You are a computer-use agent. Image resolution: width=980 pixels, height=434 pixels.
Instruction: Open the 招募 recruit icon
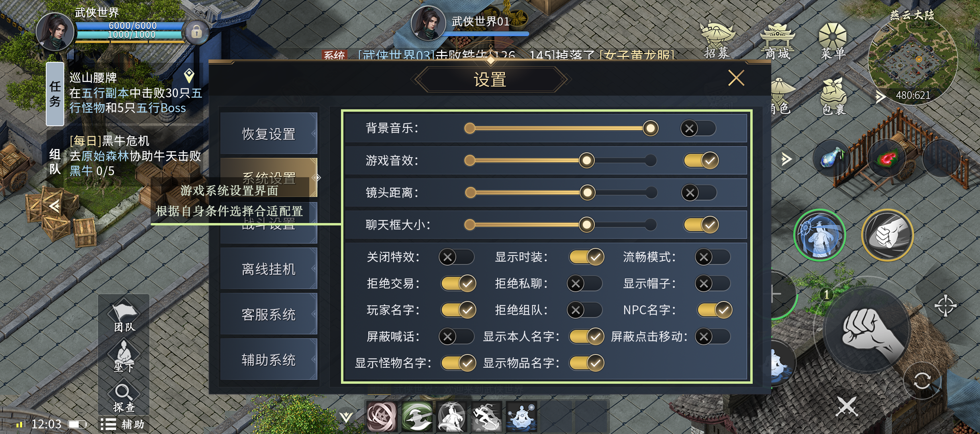(717, 41)
